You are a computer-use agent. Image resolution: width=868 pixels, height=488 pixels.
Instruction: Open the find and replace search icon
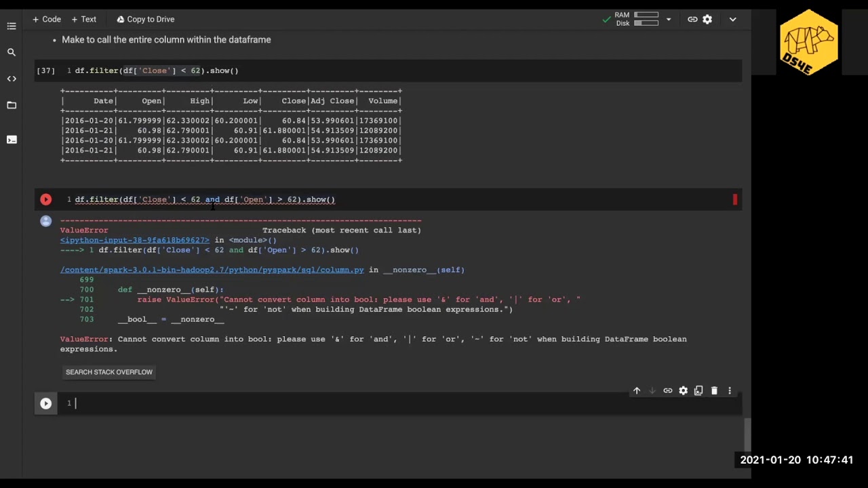pyautogui.click(x=12, y=52)
